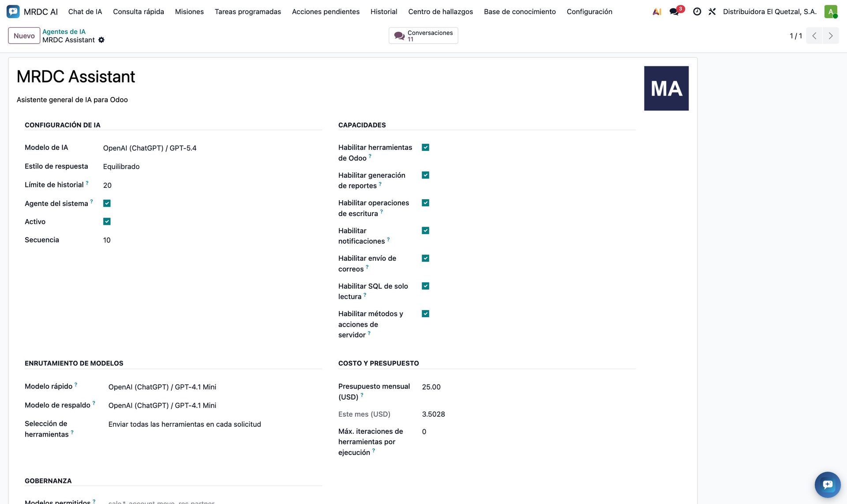Show help for Habilitar SQL de solo lectura

[x=365, y=295]
